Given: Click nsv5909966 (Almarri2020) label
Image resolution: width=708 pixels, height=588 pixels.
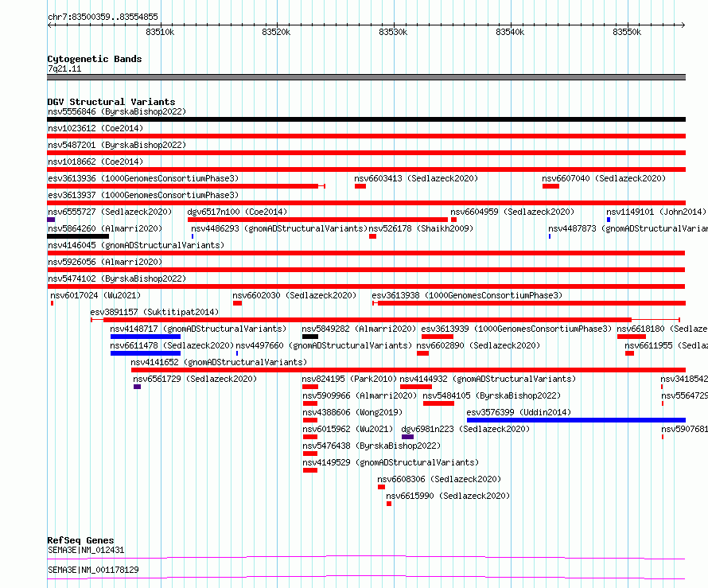Looking at the screenshot, I should pos(360,395).
